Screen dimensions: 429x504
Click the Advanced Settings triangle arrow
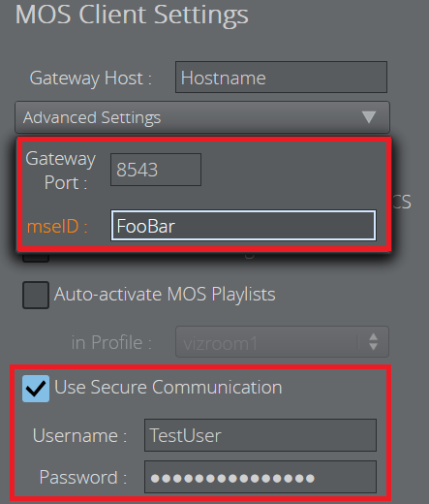369,117
